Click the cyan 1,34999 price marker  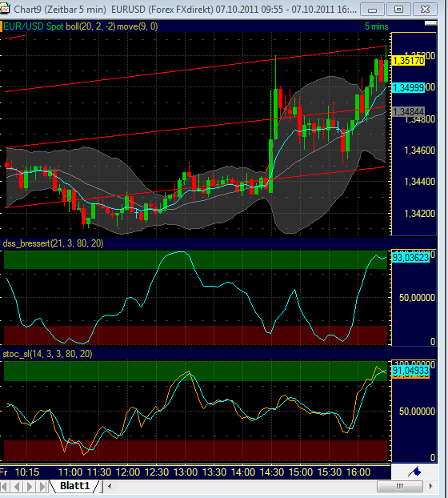[x=408, y=87]
